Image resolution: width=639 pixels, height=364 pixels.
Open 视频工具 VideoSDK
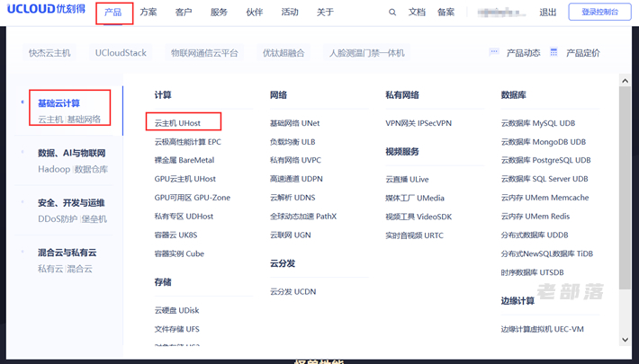(418, 217)
